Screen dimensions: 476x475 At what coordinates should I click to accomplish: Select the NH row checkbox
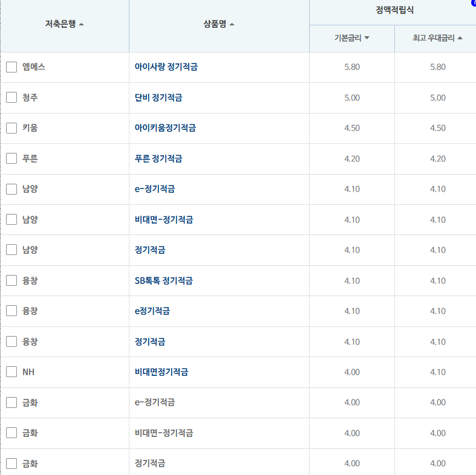point(11,372)
